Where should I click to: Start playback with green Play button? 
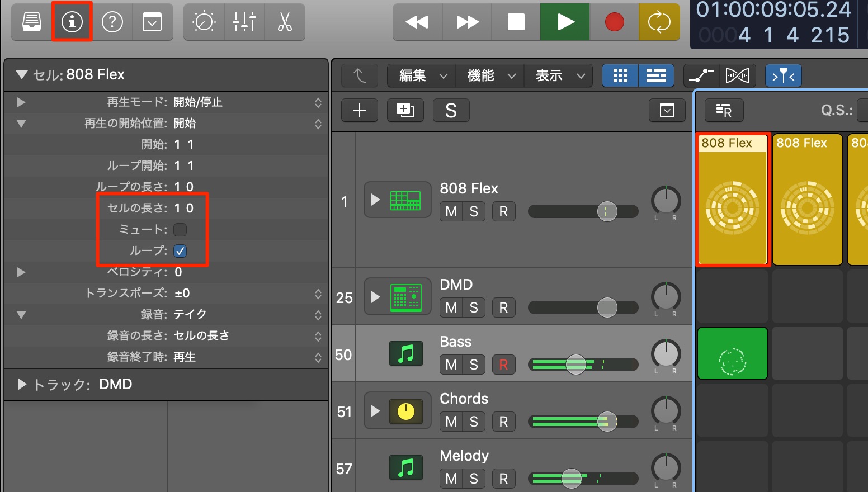pyautogui.click(x=565, y=22)
